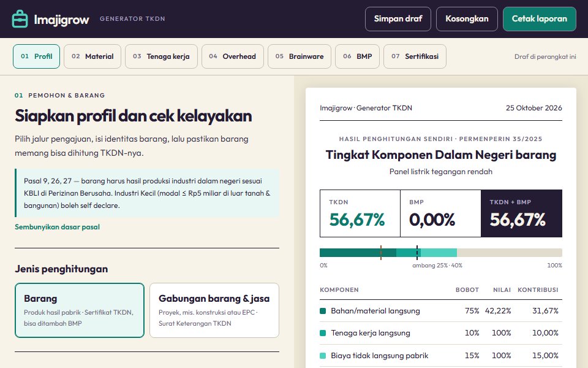Click the GENERATOR TKDN header label
Image resolution: width=588 pixels, height=368 pixels.
132,19
